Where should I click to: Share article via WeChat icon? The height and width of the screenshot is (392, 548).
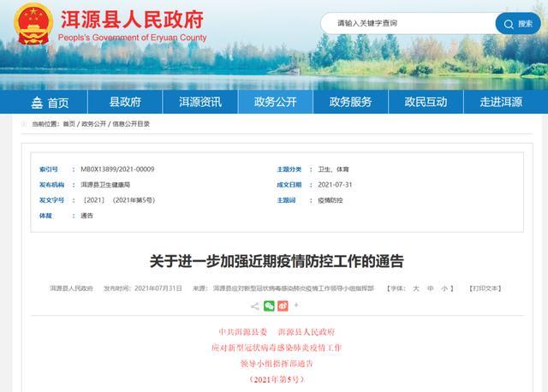pos(269,306)
